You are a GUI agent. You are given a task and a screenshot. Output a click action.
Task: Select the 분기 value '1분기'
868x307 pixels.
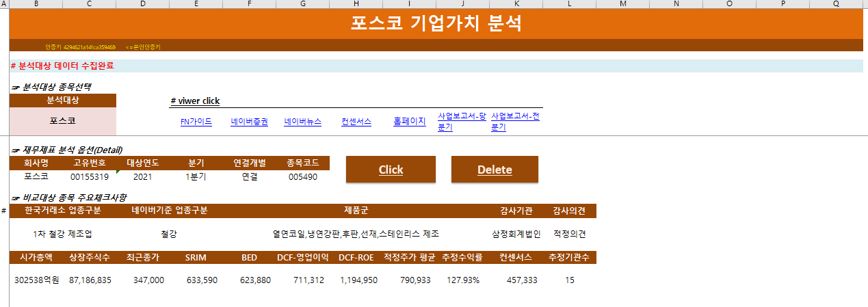(196, 176)
